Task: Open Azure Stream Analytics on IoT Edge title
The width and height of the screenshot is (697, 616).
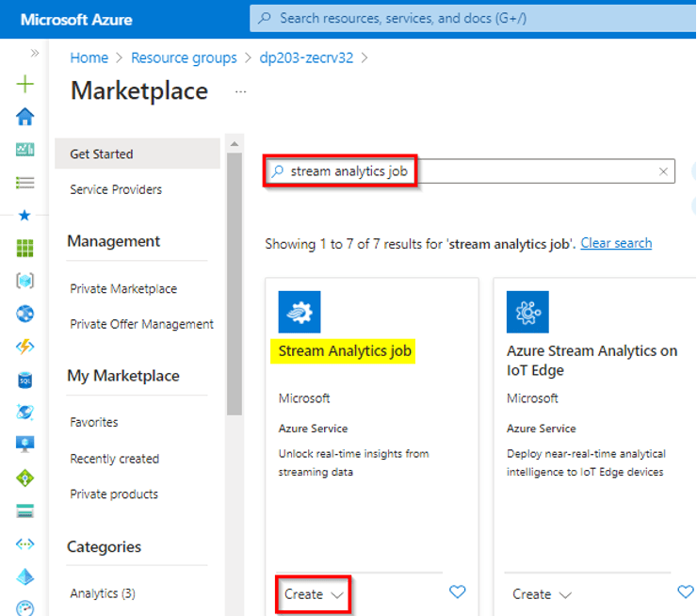Action: coord(592,361)
